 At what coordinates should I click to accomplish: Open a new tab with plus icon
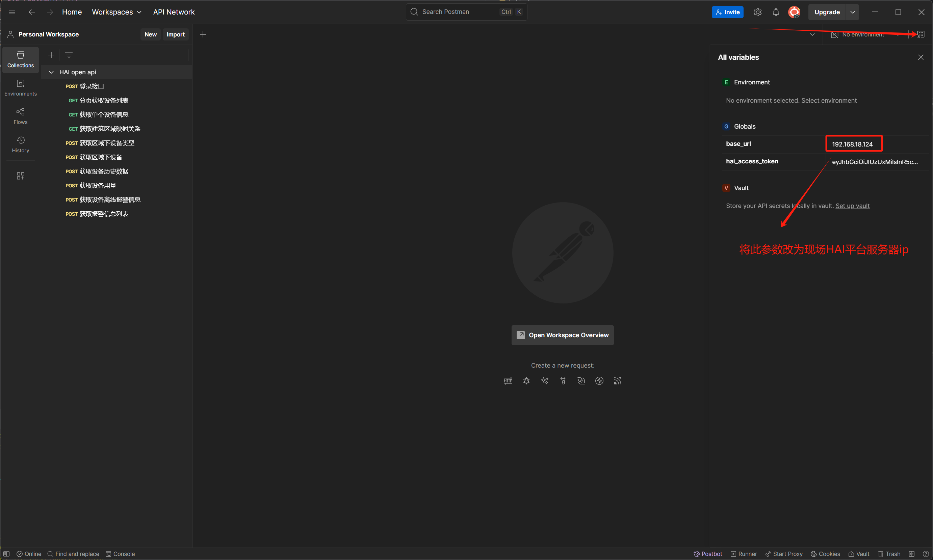click(x=203, y=34)
